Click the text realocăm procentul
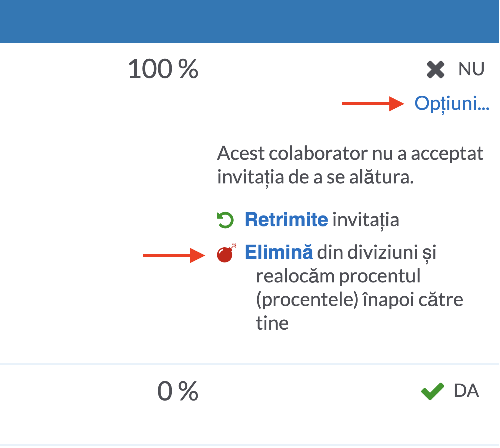 338,276
